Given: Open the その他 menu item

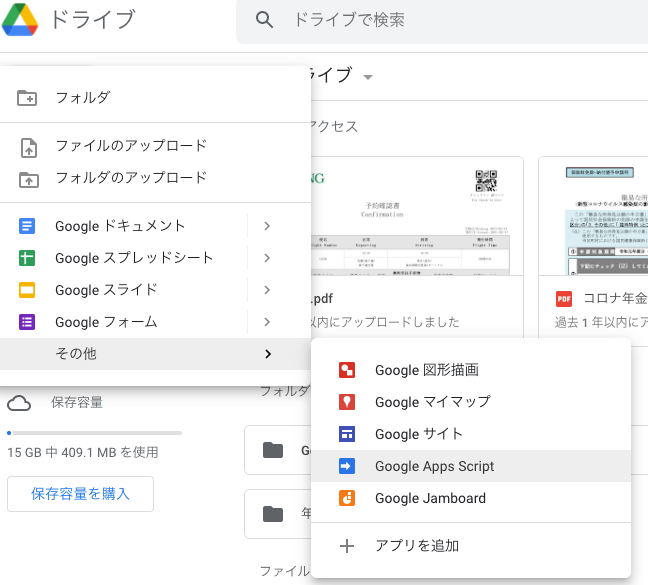Looking at the screenshot, I should pos(155,354).
